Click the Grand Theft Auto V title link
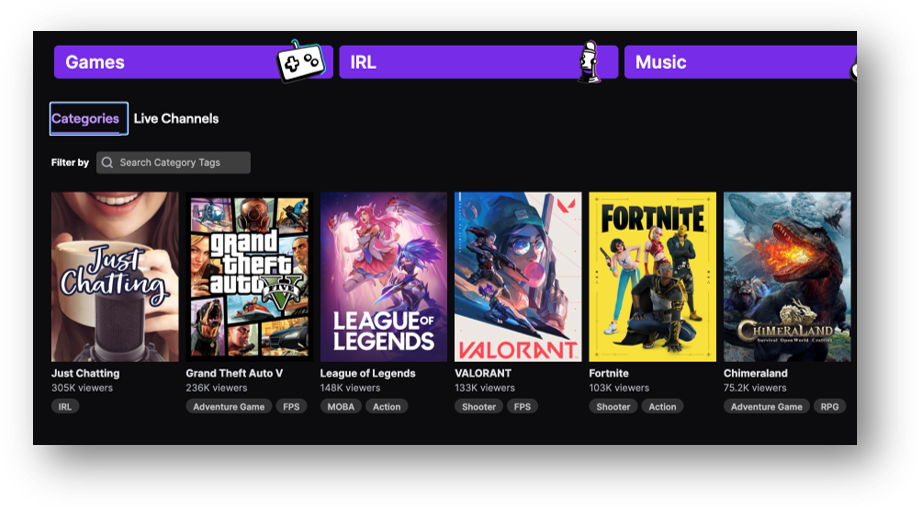 234,373
